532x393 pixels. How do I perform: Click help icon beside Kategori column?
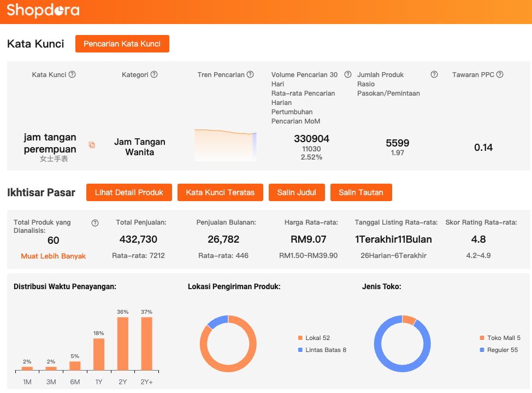point(154,75)
